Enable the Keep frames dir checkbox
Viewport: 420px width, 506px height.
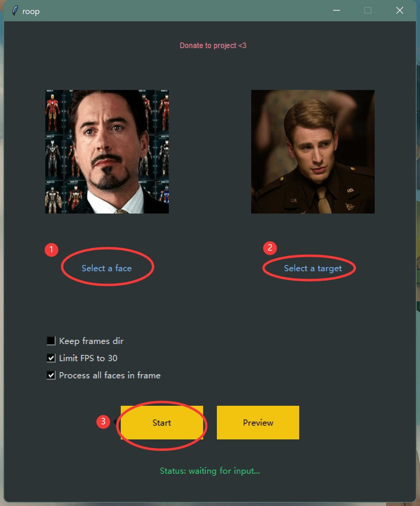click(51, 341)
